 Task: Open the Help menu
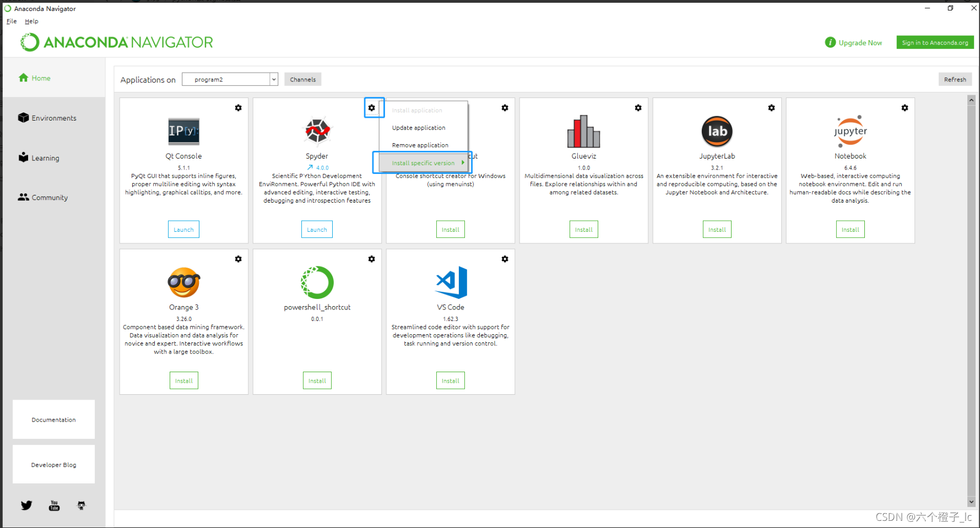(31, 21)
